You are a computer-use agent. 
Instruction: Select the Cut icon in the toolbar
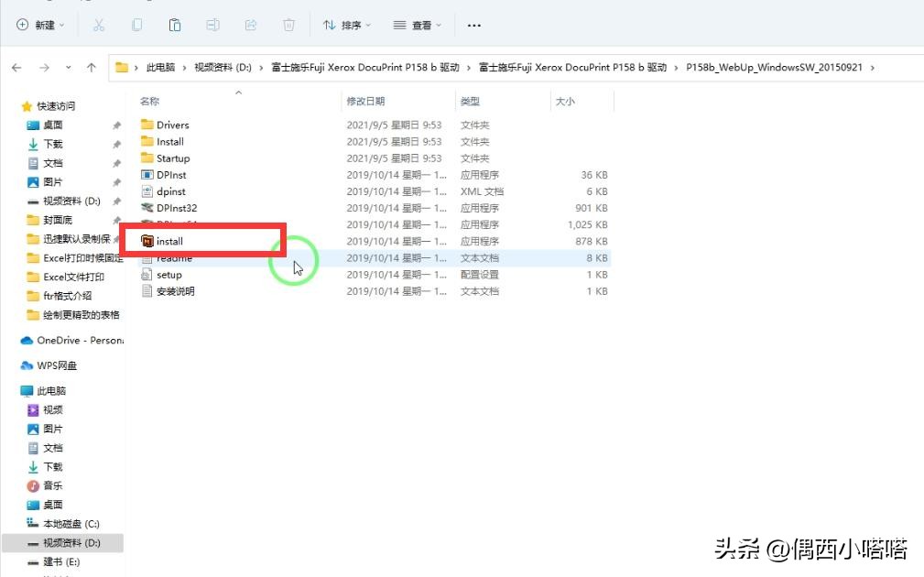(x=98, y=25)
